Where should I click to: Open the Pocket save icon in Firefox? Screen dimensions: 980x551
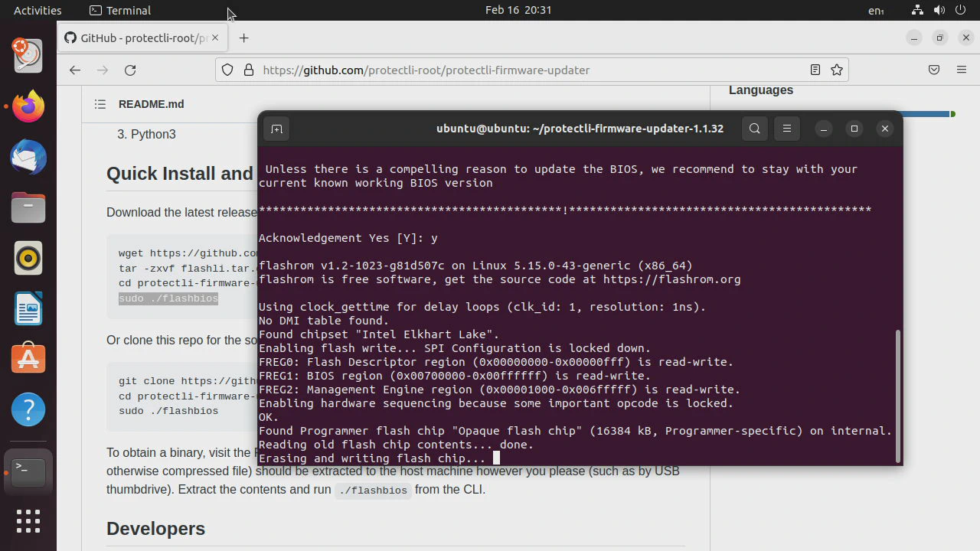[x=934, y=70]
